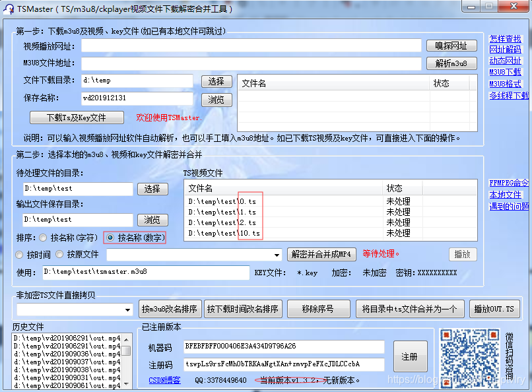The image size is (532, 392).
Task: Click 浏览 next to 保存名称
Action: click(216, 100)
